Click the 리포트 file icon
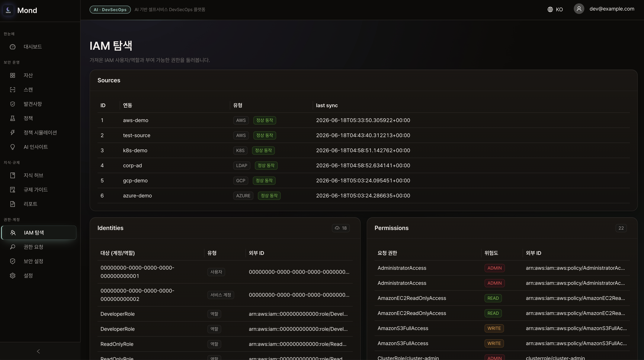Viewport: 644px width, 360px height. coord(12,204)
